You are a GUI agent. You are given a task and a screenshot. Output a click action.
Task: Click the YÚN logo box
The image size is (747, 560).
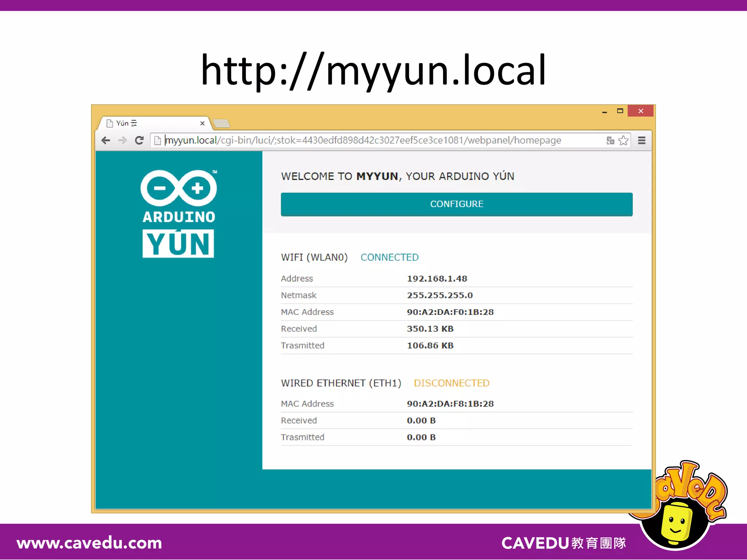(x=178, y=244)
